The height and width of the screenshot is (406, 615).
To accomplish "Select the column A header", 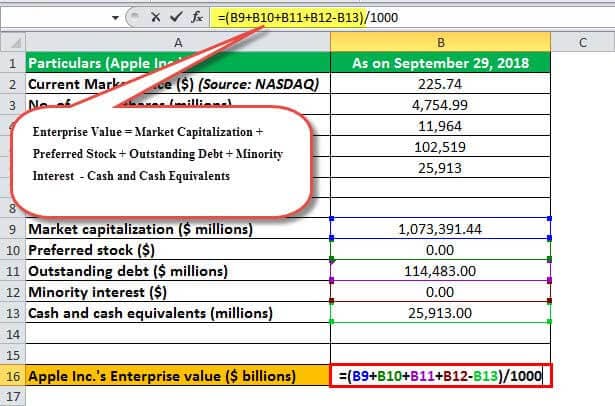I will click(x=176, y=41).
